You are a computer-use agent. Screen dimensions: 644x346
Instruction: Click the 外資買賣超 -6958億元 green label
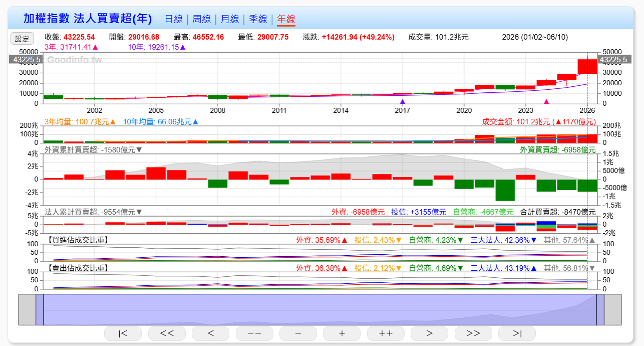click(x=558, y=149)
